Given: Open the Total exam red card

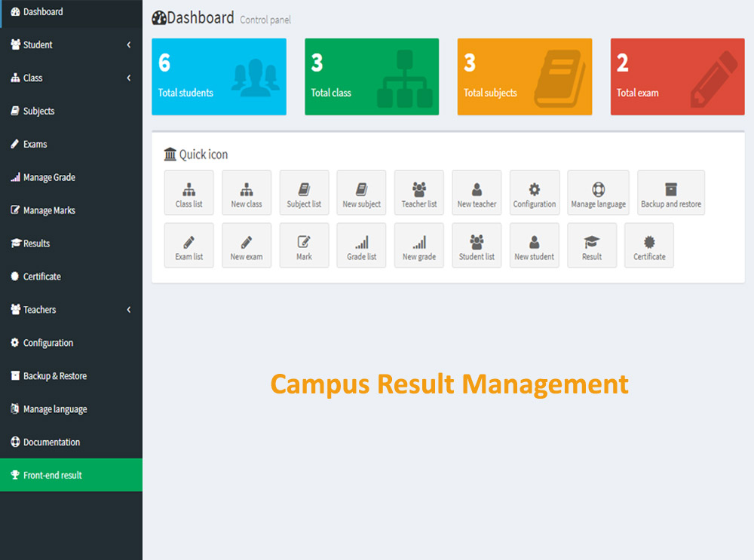Looking at the screenshot, I should pos(678,77).
